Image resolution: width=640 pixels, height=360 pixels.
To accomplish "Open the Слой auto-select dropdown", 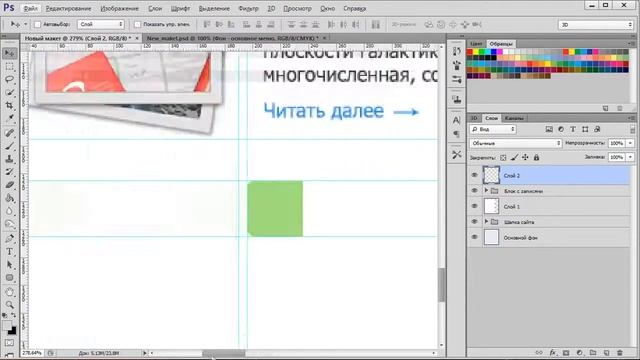I will pyautogui.click(x=100, y=24).
